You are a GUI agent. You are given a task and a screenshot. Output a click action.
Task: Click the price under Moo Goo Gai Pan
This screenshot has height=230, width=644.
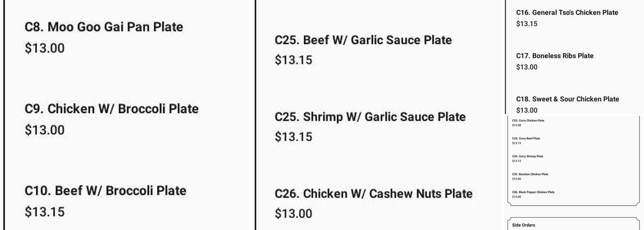pos(45,48)
